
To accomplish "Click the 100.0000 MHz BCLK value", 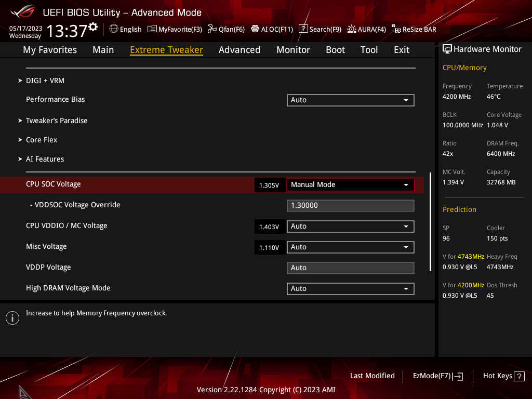I will click(463, 125).
